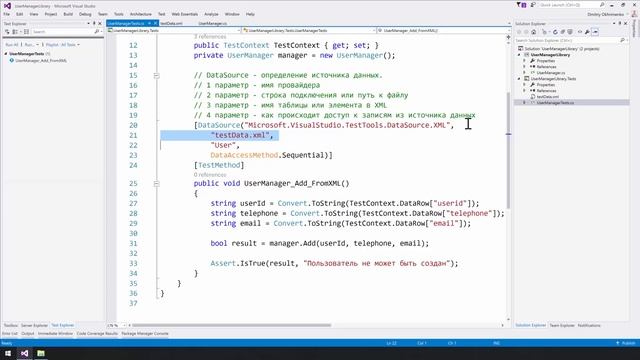Expand the UserManagerTests.cs node arrow
This screenshot has height=360, width=640.
click(x=525, y=103)
